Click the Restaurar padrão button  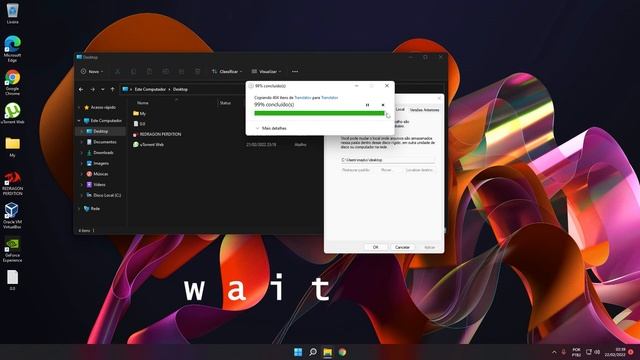pos(356,170)
